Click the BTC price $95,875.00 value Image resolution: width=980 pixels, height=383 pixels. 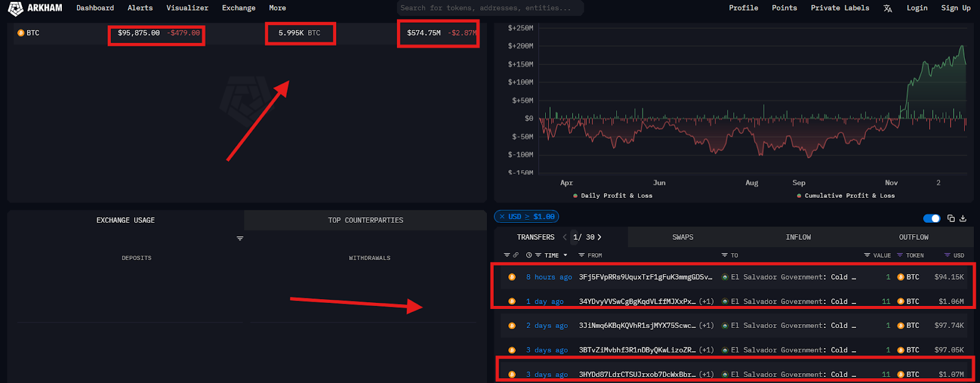[138, 33]
